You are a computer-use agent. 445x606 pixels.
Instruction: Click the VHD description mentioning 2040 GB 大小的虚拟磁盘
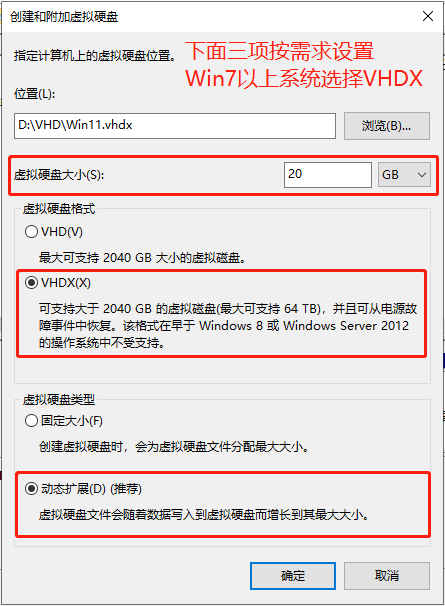point(142,257)
